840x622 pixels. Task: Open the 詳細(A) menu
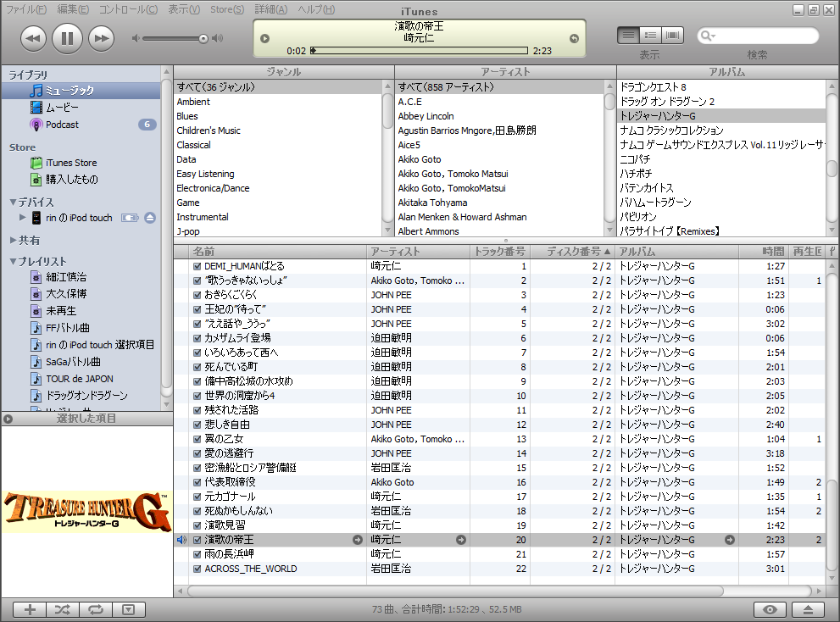[271, 9]
